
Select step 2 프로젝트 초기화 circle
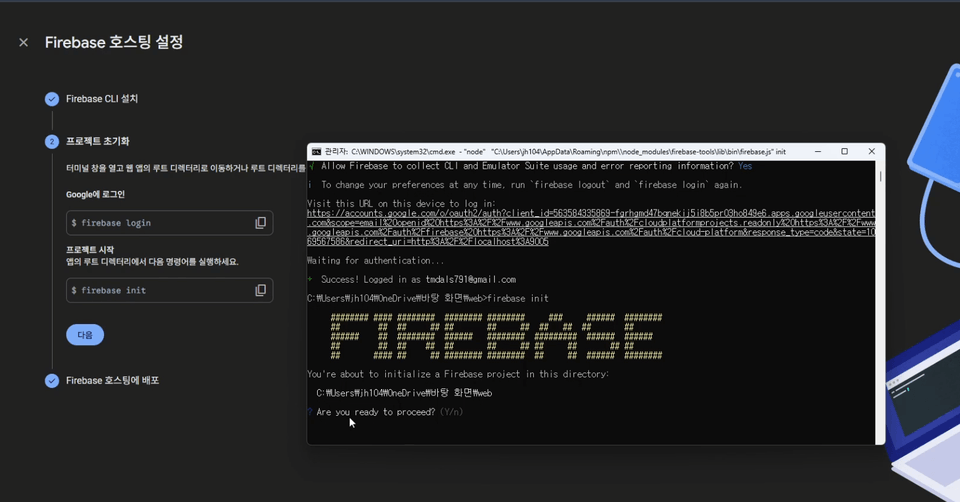pyautogui.click(x=52, y=141)
